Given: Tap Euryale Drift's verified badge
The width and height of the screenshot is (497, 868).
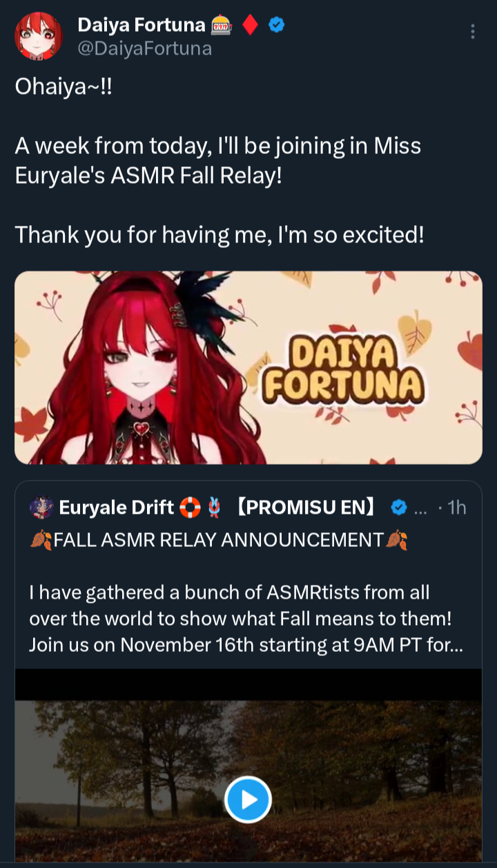Looking at the screenshot, I should coord(399,508).
